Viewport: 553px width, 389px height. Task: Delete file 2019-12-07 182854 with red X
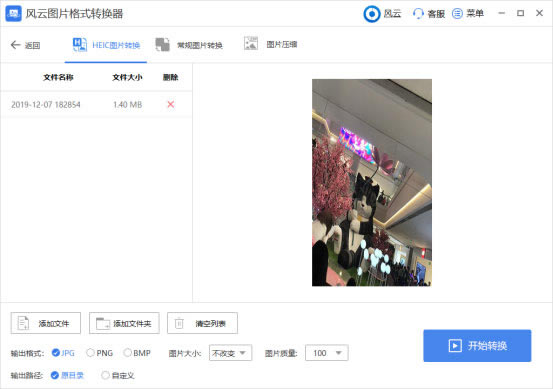coord(171,104)
